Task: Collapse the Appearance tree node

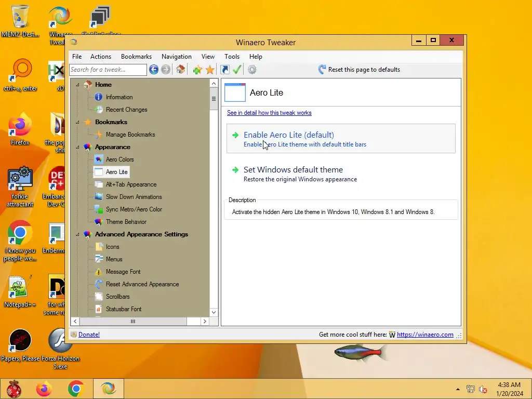Action: [x=77, y=147]
